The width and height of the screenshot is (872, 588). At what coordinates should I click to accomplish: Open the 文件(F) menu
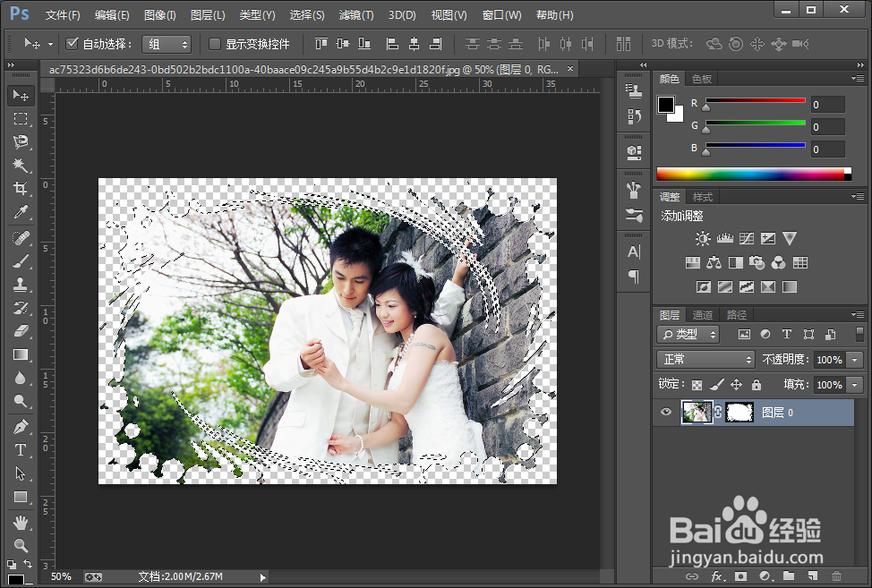pos(63,15)
